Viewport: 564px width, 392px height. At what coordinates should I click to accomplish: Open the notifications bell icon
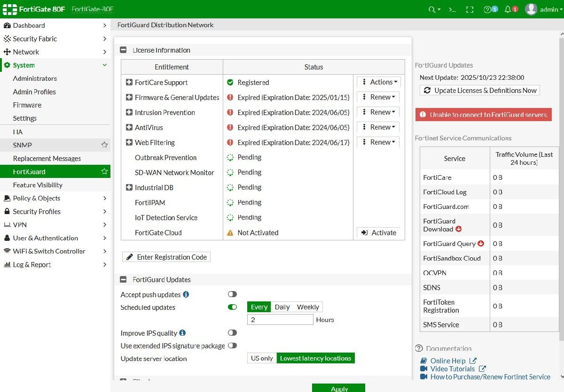(508, 9)
